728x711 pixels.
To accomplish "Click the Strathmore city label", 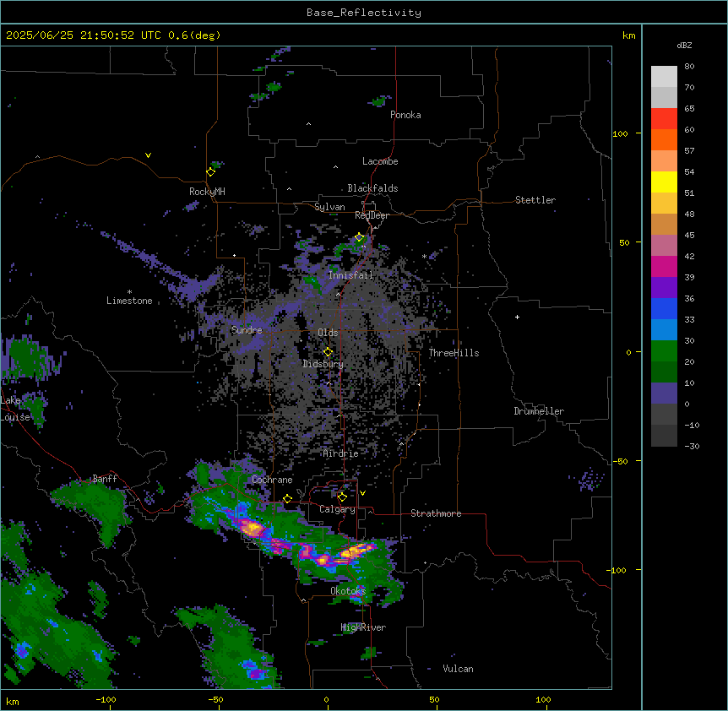I will click(436, 513).
